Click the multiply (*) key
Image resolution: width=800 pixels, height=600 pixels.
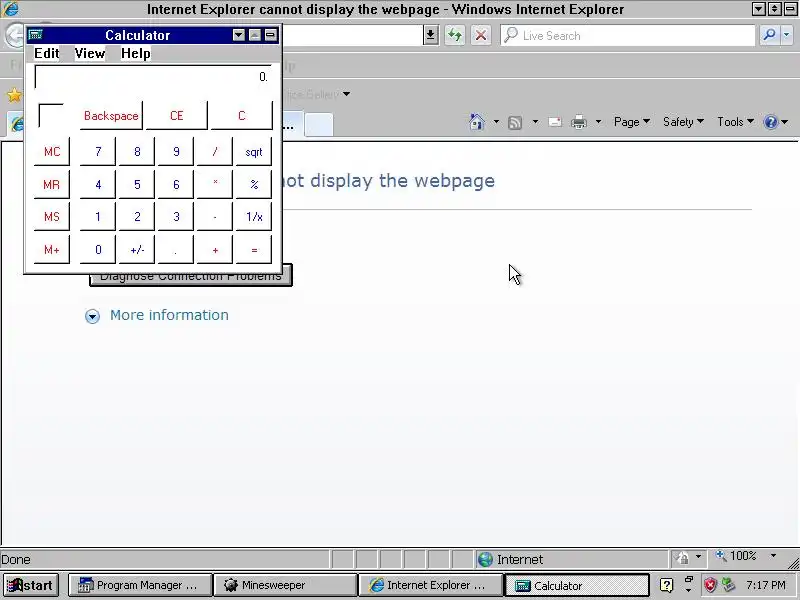point(215,184)
